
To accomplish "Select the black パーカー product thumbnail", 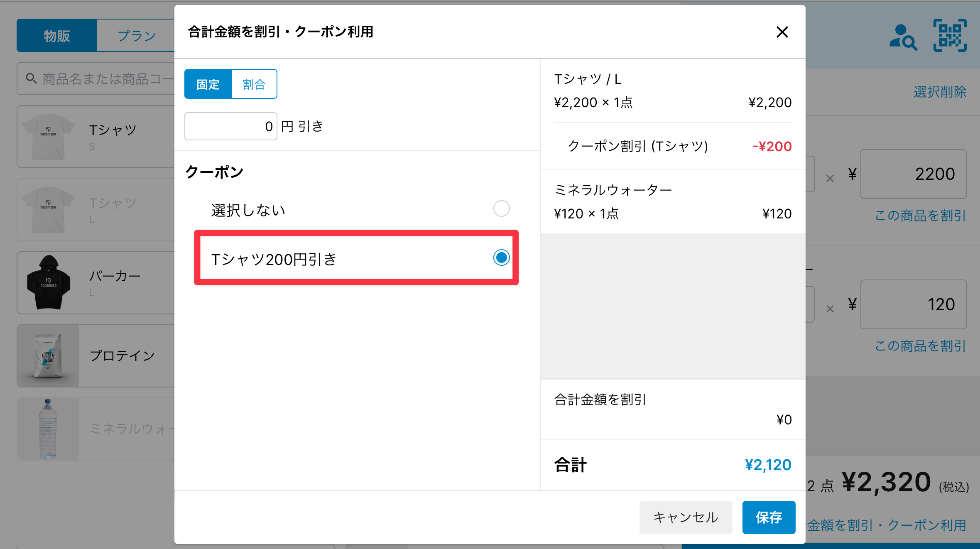I will (49, 282).
